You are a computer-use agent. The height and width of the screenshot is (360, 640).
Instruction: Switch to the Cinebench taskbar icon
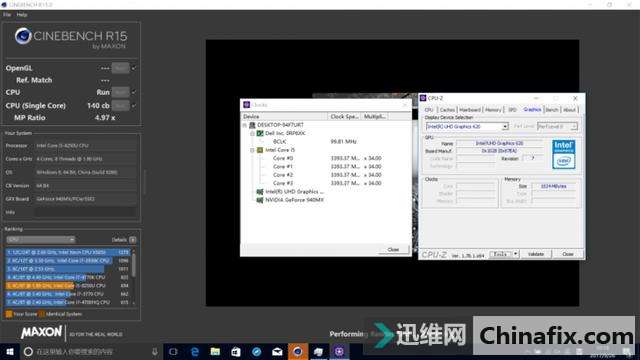pos(298,351)
